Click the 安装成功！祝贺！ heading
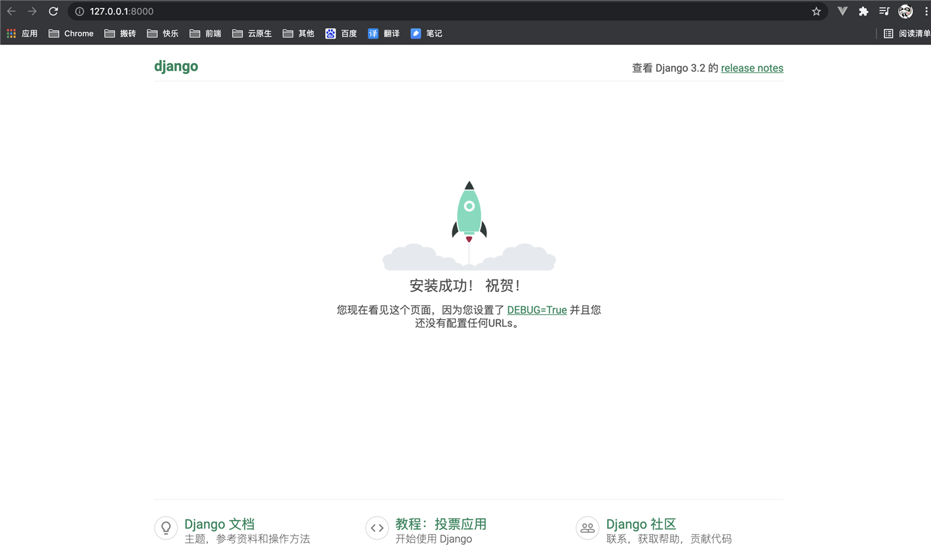931x560 pixels. [x=465, y=286]
